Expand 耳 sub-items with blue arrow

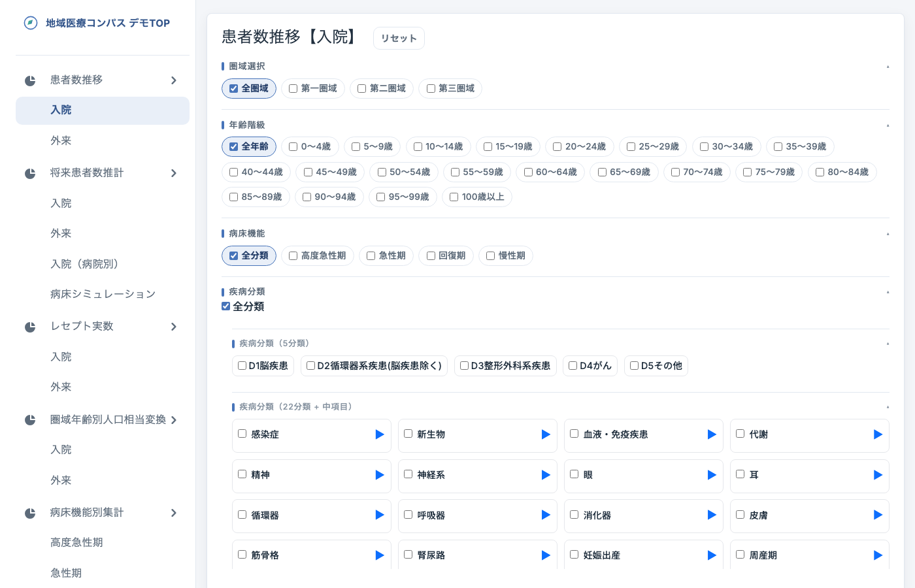(x=878, y=475)
